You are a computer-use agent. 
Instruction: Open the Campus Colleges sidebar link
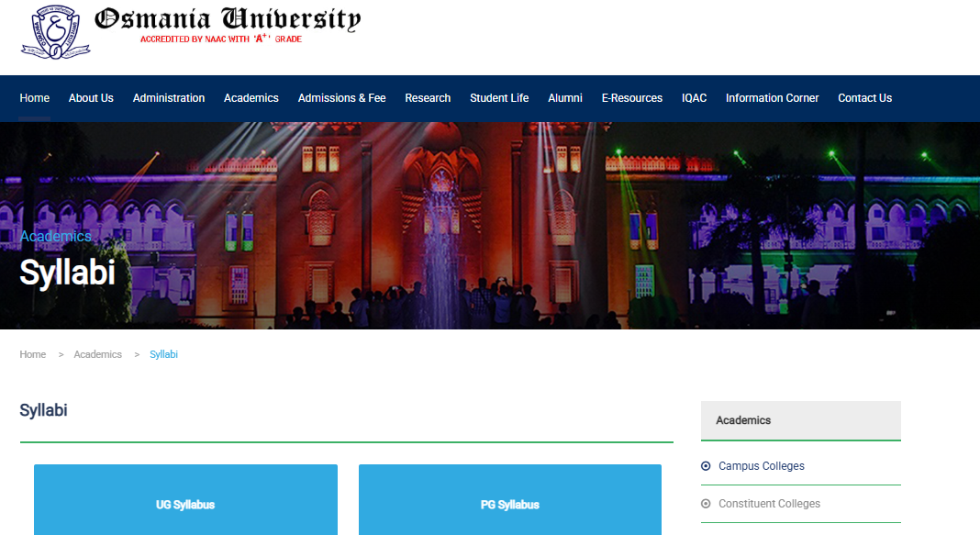tap(762, 466)
